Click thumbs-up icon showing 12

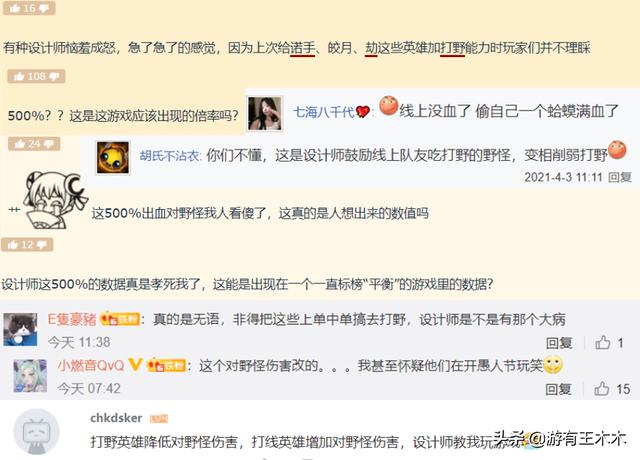(x=12, y=244)
